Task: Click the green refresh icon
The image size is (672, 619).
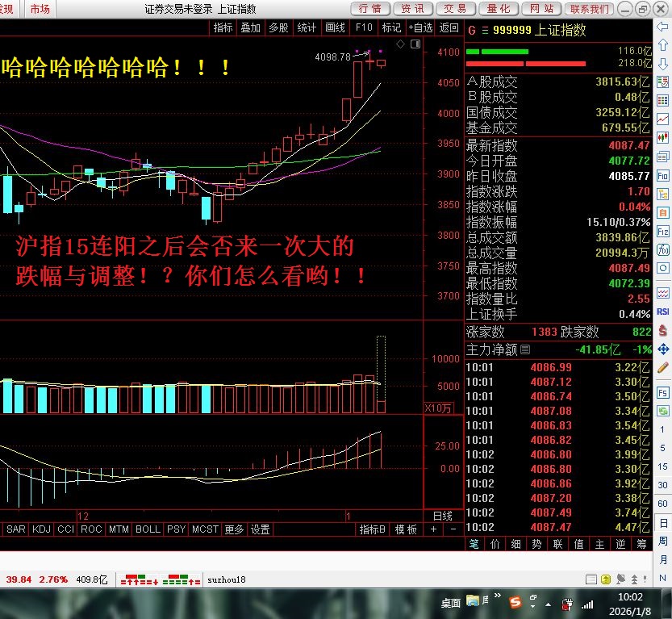Action: tap(662, 411)
